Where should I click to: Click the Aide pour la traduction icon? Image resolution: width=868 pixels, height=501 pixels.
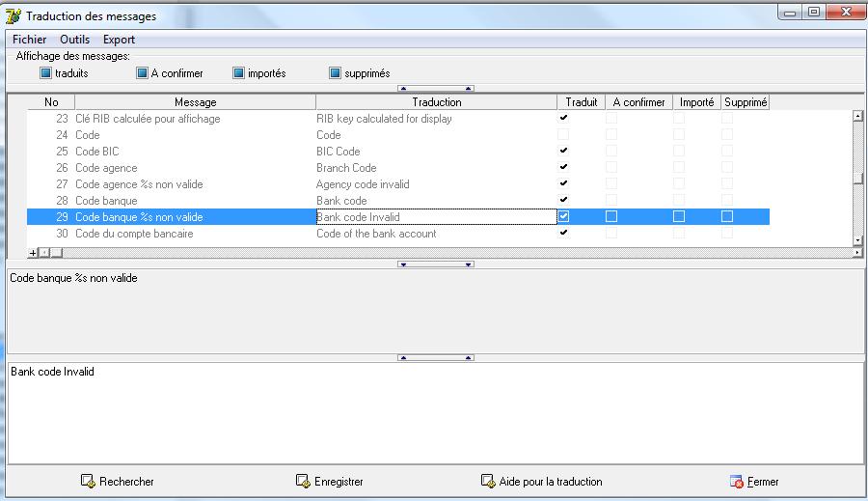coord(488,481)
